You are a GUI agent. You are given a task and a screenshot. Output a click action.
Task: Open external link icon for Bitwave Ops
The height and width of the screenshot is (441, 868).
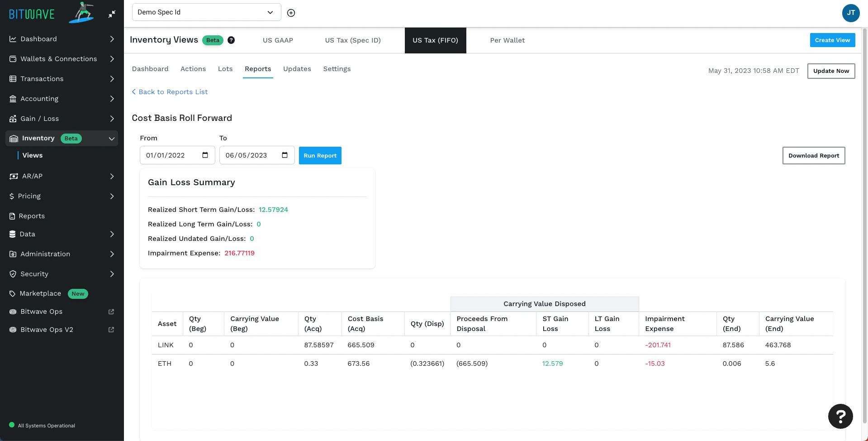click(x=111, y=312)
